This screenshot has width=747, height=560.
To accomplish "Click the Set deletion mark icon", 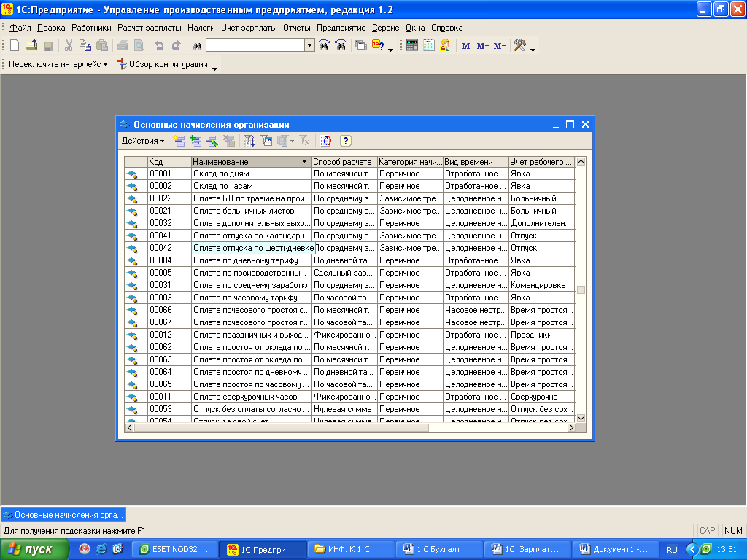I will [228, 141].
